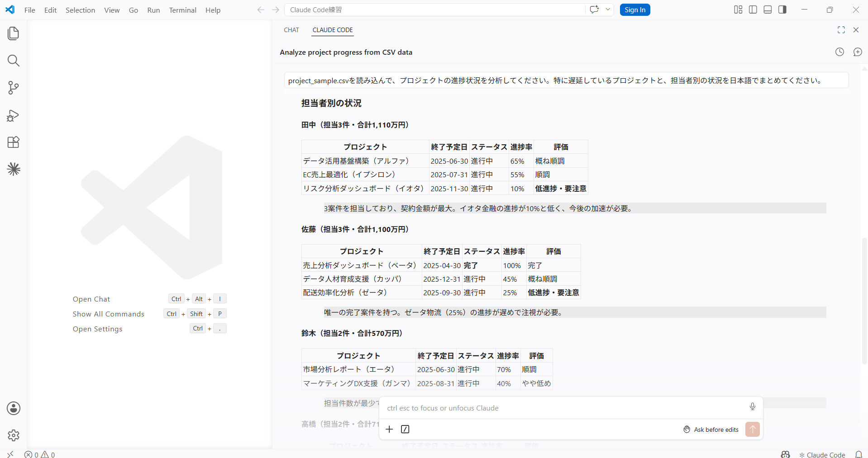Image resolution: width=868 pixels, height=458 pixels.
Task: Toggle the primary side bar
Action: pyautogui.click(x=753, y=9)
